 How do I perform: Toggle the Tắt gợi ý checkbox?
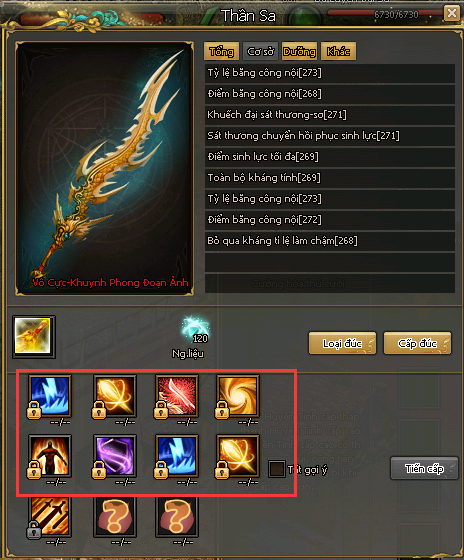(276, 469)
